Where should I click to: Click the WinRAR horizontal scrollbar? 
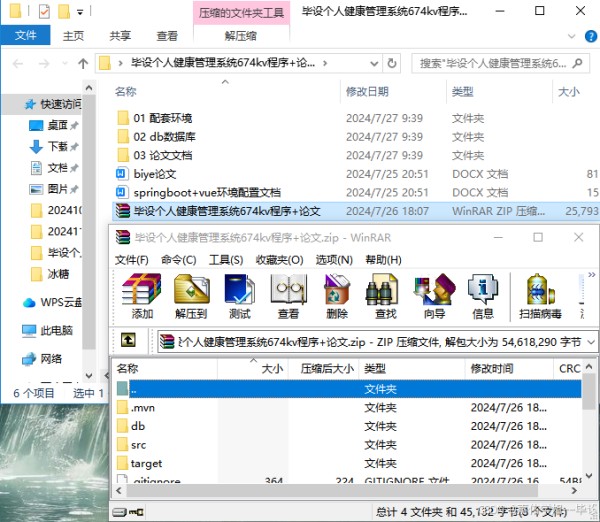coord(332,490)
